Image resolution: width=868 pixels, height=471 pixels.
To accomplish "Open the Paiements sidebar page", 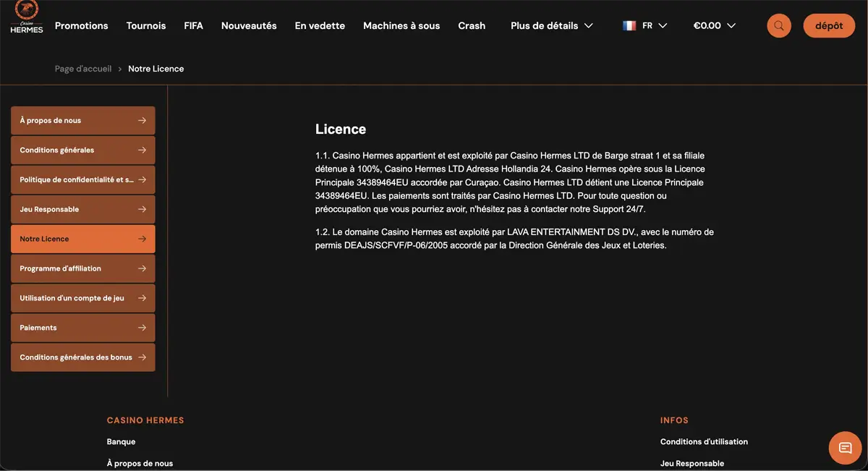I will (83, 328).
